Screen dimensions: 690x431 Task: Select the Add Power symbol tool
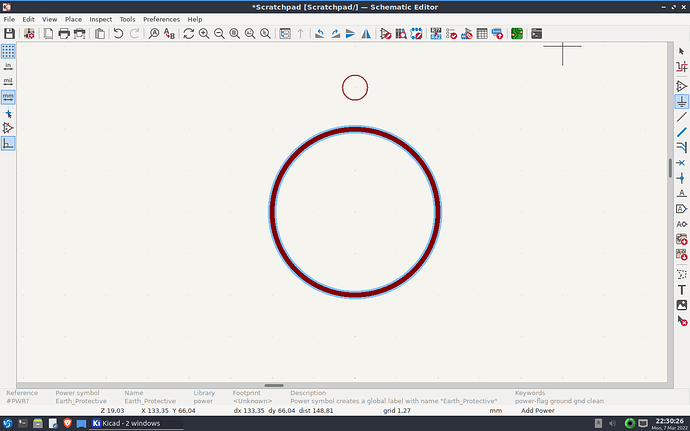point(682,102)
